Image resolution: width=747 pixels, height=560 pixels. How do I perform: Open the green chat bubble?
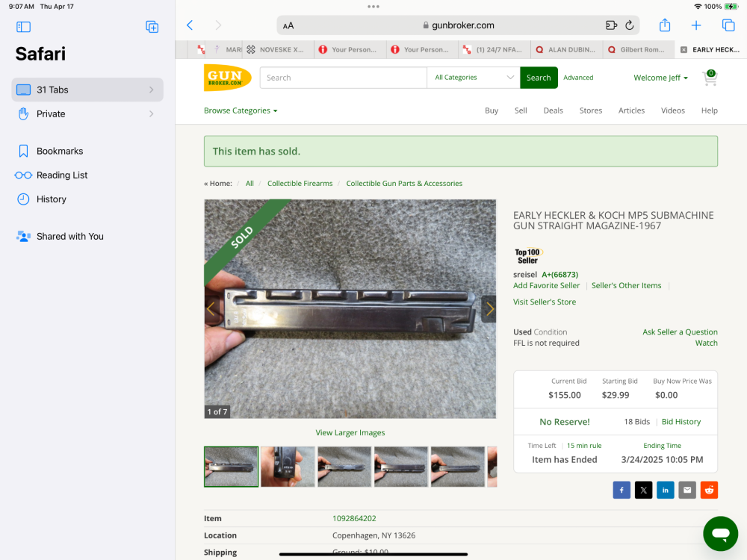(x=720, y=533)
